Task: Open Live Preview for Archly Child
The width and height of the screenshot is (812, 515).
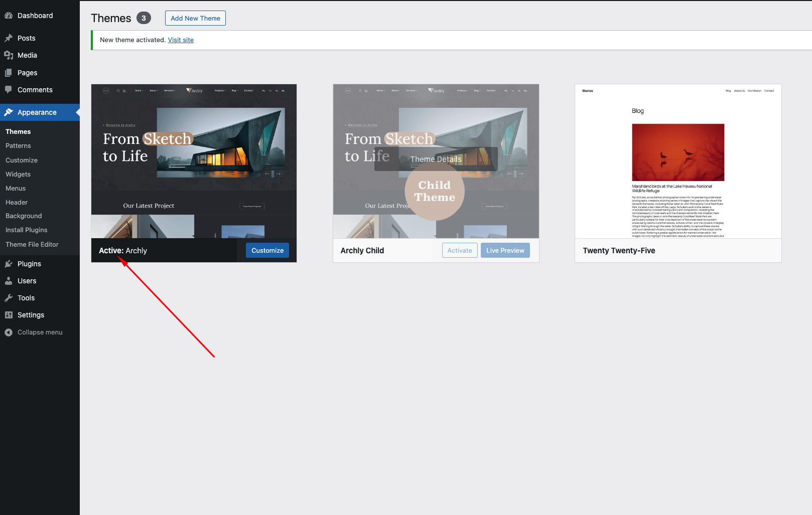Action: pos(505,250)
